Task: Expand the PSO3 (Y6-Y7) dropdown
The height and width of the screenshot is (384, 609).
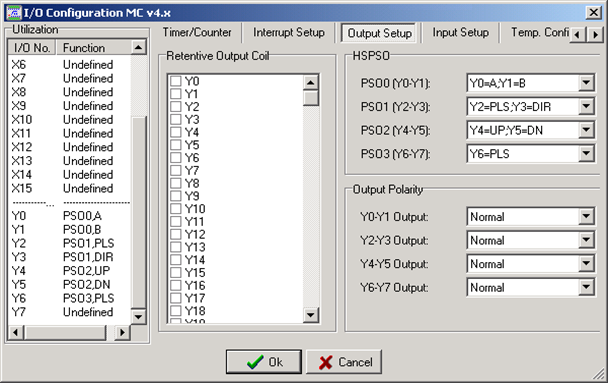Action: click(586, 154)
